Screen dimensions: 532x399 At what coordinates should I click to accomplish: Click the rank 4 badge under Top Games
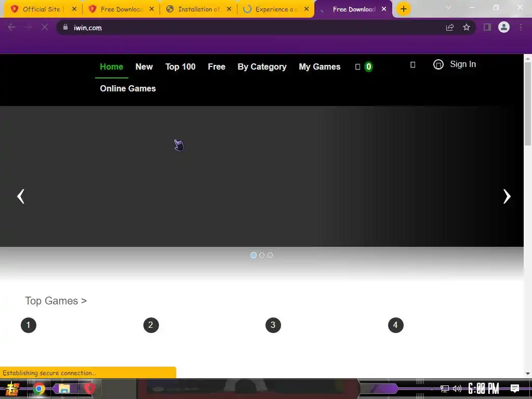395,325
